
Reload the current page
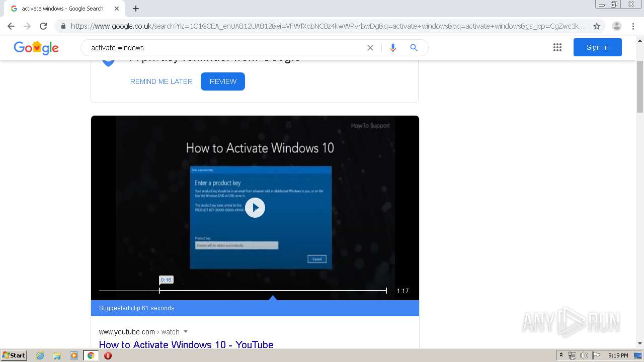(43, 26)
